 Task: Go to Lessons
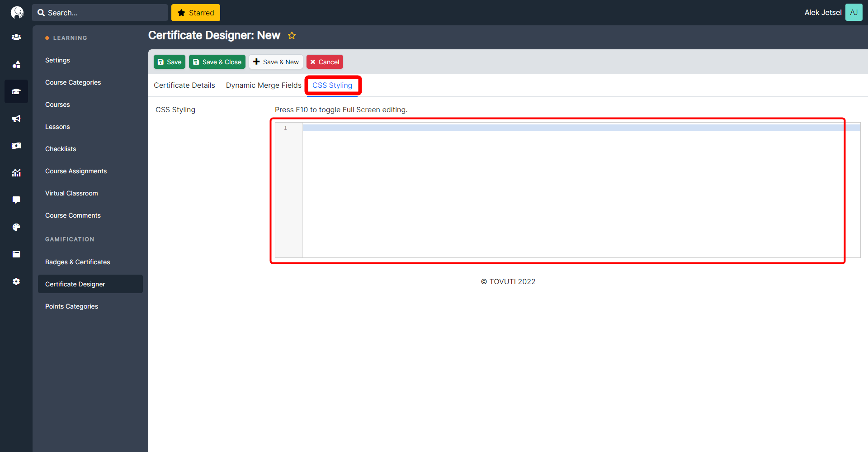coord(57,127)
